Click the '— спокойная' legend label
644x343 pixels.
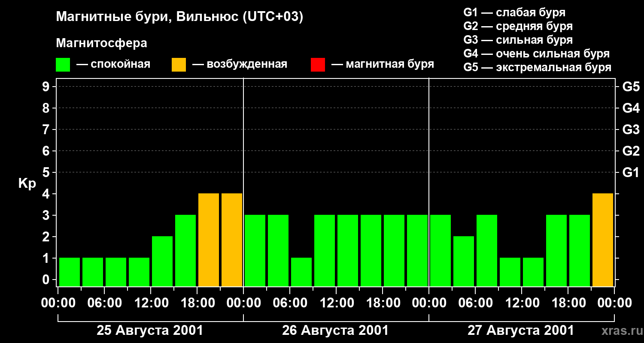[113, 65]
